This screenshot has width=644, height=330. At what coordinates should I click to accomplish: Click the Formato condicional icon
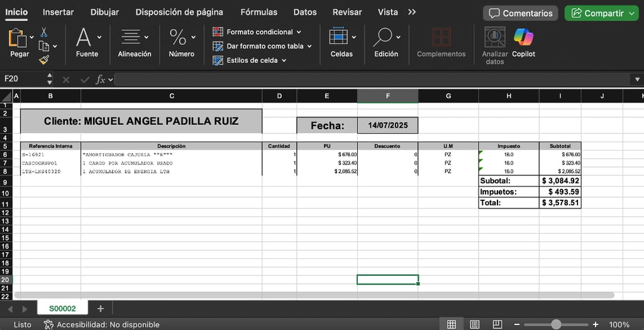click(x=218, y=31)
